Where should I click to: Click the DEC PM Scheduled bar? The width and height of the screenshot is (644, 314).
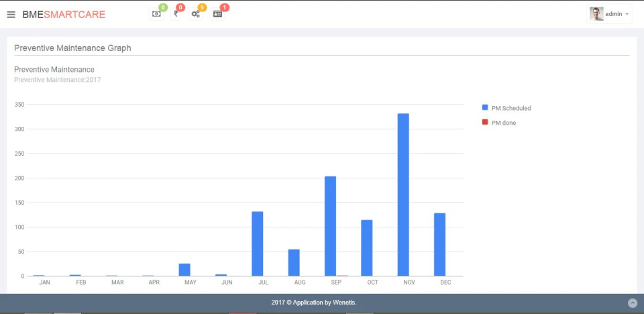pyautogui.click(x=439, y=244)
